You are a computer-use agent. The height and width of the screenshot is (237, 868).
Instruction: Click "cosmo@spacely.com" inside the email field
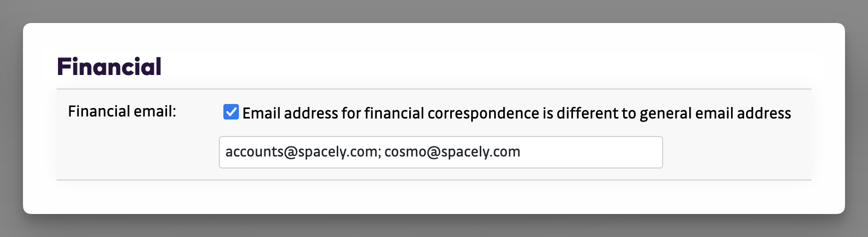(x=452, y=152)
